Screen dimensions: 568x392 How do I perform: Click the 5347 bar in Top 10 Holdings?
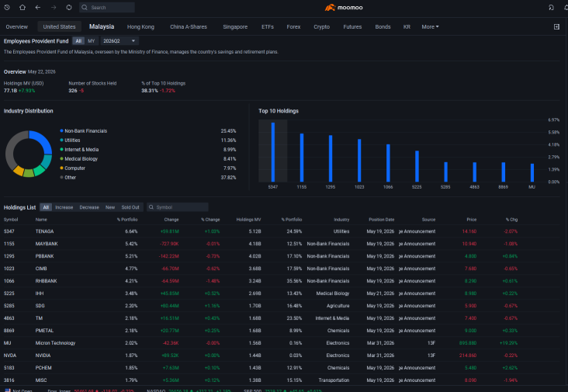click(273, 152)
